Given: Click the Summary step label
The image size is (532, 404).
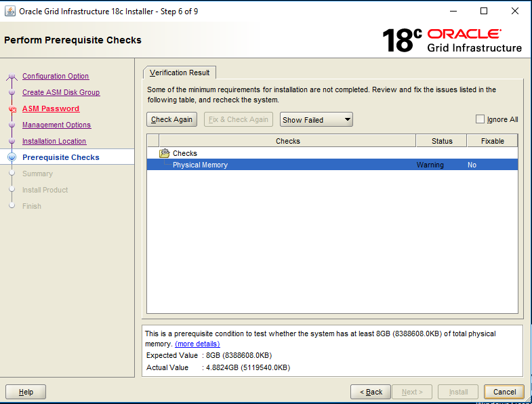Looking at the screenshot, I should [x=37, y=174].
